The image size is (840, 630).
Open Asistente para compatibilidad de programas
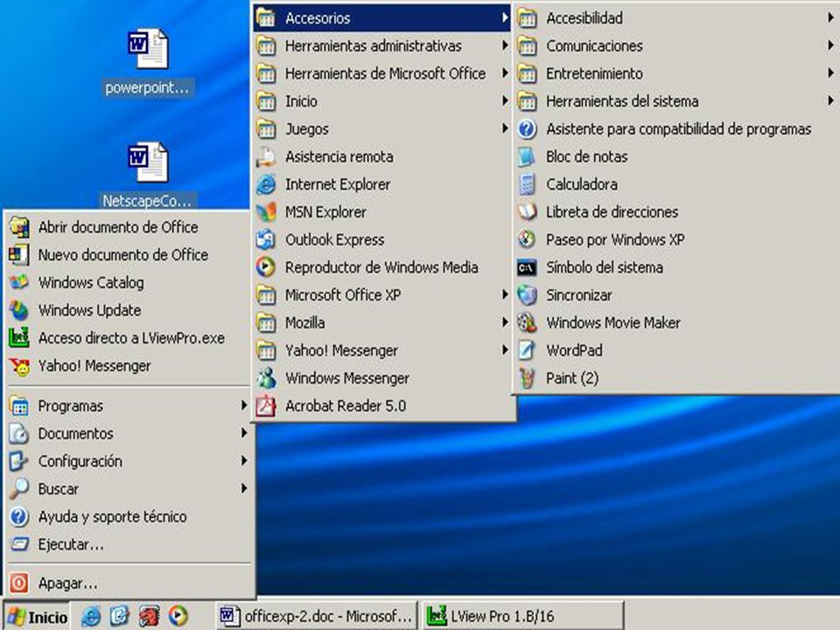(676, 129)
